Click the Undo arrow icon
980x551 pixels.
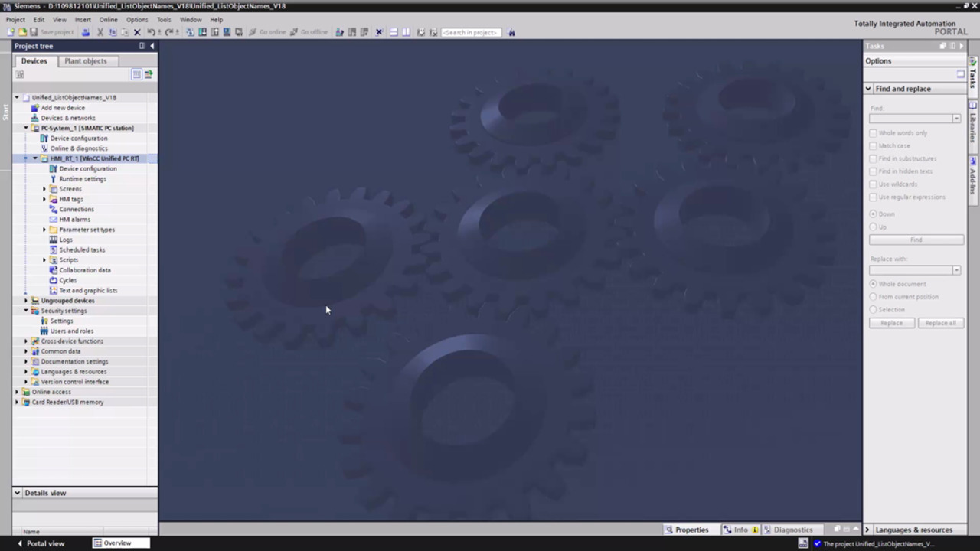151,32
